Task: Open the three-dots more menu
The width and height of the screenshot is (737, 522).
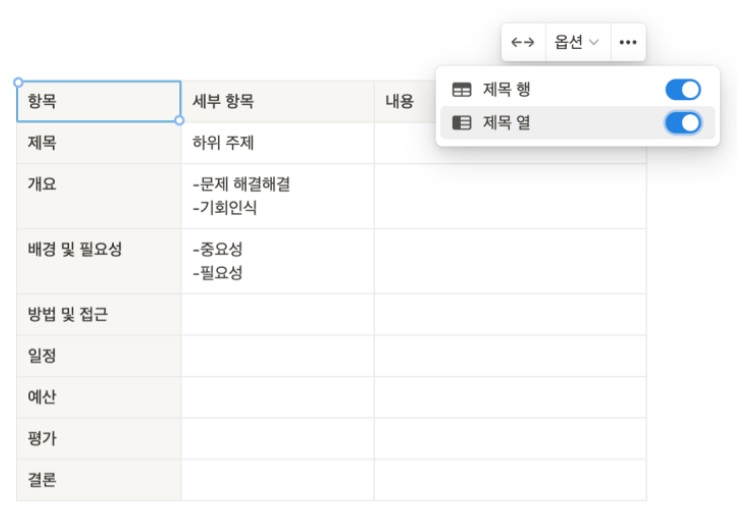Action: (628, 42)
